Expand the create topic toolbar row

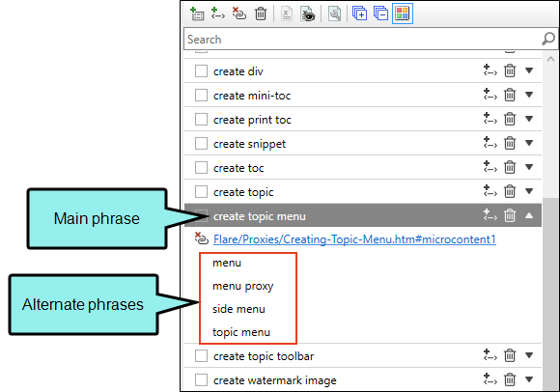click(529, 355)
